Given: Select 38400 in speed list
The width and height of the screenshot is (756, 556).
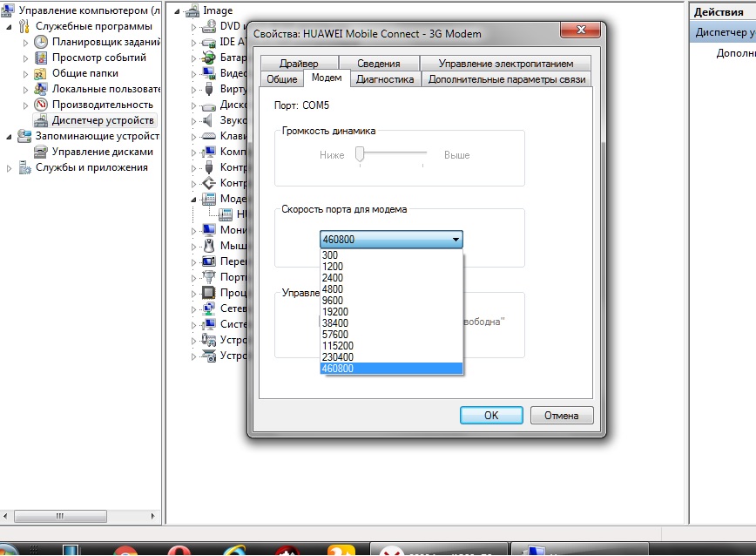Looking at the screenshot, I should (x=391, y=323).
